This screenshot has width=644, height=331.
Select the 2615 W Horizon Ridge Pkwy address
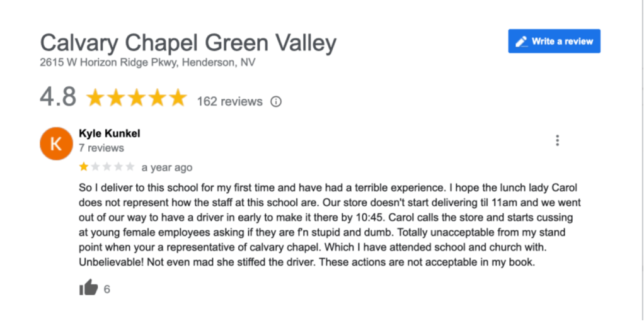[147, 63]
